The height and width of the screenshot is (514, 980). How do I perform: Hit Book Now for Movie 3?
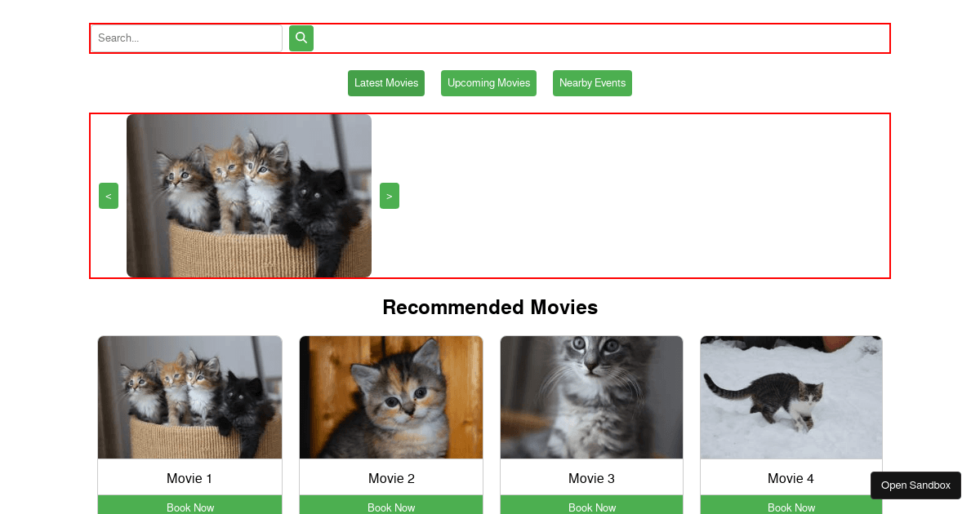click(x=591, y=506)
